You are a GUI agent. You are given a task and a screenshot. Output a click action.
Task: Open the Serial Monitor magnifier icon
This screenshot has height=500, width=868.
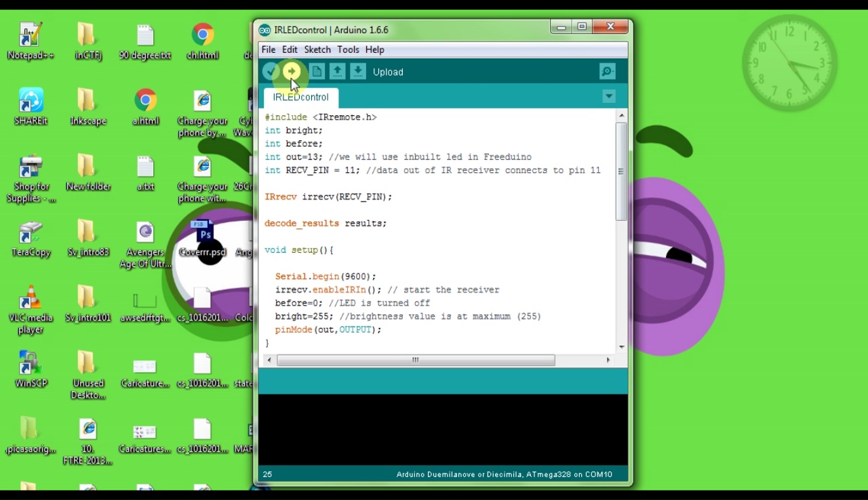608,71
